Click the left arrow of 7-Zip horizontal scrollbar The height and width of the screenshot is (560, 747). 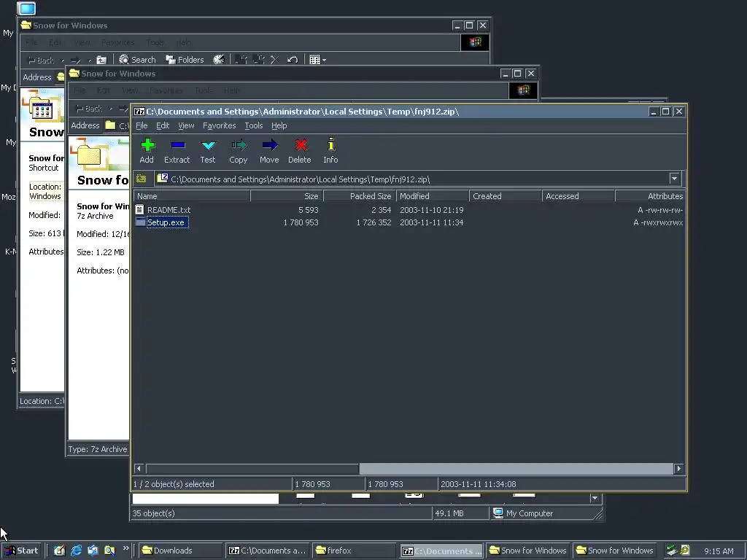139,469
